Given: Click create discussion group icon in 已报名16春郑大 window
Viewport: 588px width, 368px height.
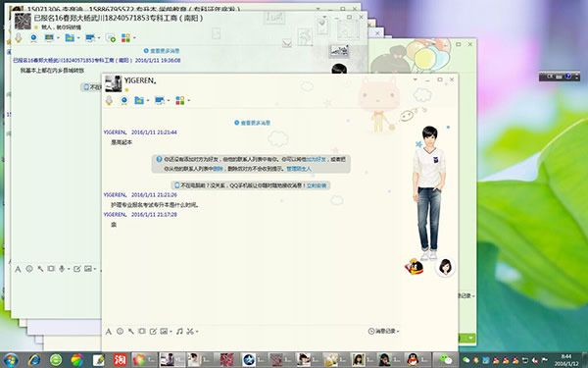Looking at the screenshot, I should pos(111,38).
